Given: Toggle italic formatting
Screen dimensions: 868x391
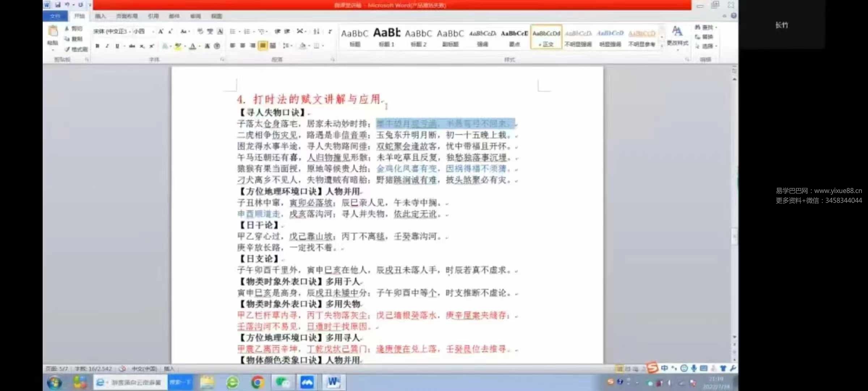Looking at the screenshot, I should click(106, 46).
